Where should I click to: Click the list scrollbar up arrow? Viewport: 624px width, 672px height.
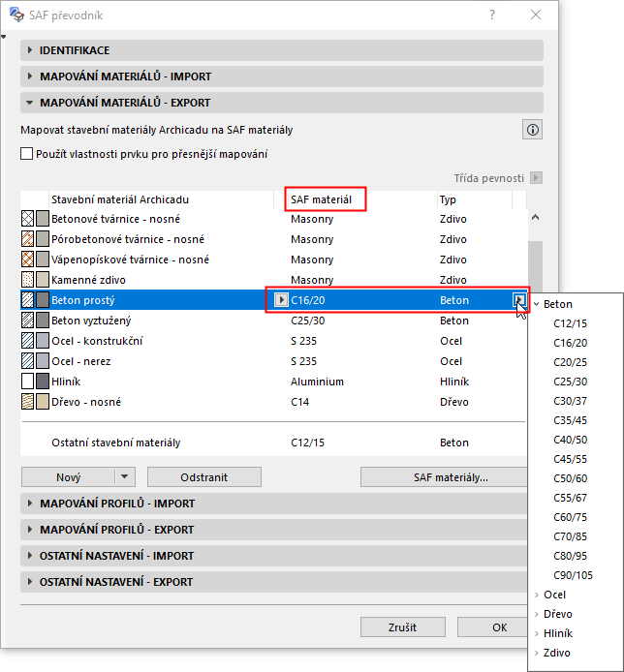535,217
